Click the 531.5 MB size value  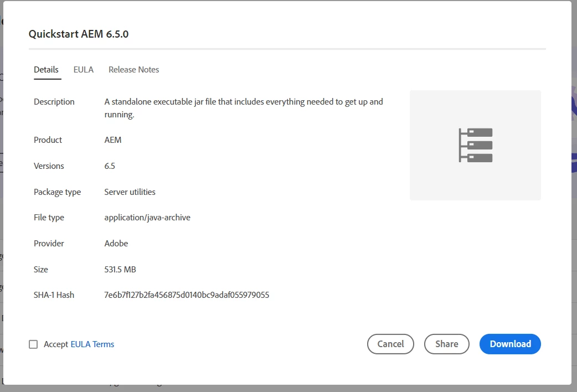point(120,270)
